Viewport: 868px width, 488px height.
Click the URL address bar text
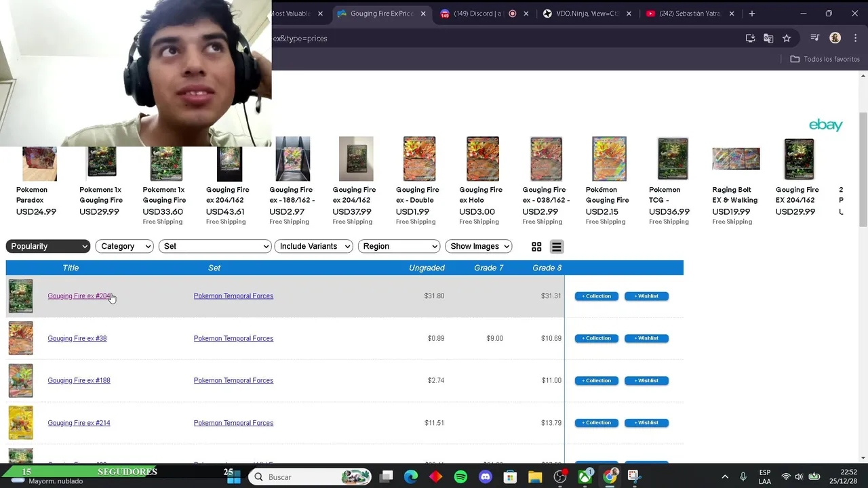[x=300, y=39]
